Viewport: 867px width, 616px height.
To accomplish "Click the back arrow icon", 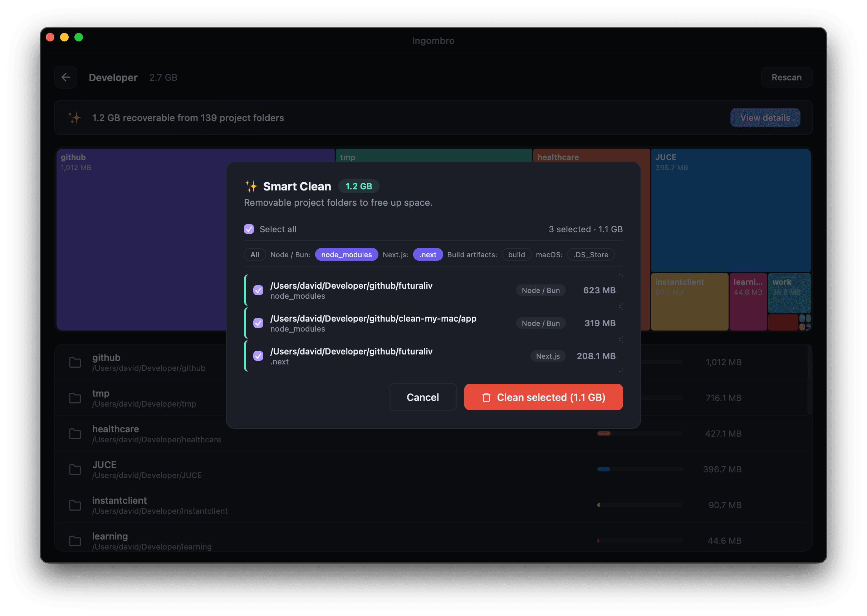I will click(x=66, y=78).
